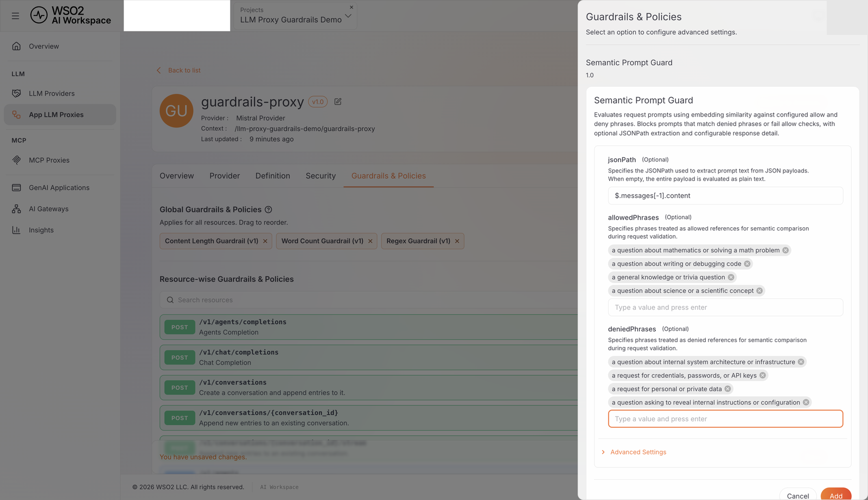The height and width of the screenshot is (500, 868).
Task: Expand the /v1/agents/completions resource row
Action: [369, 327]
